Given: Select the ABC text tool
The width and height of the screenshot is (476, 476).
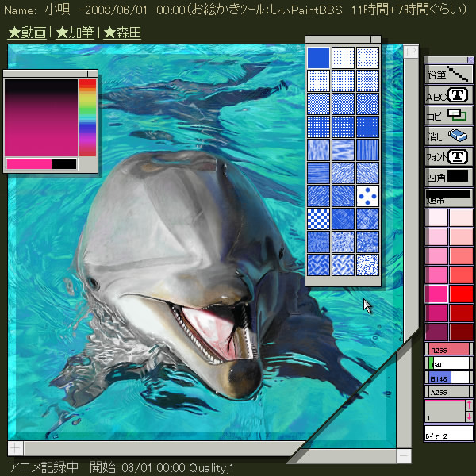Looking at the screenshot, I should [449, 96].
